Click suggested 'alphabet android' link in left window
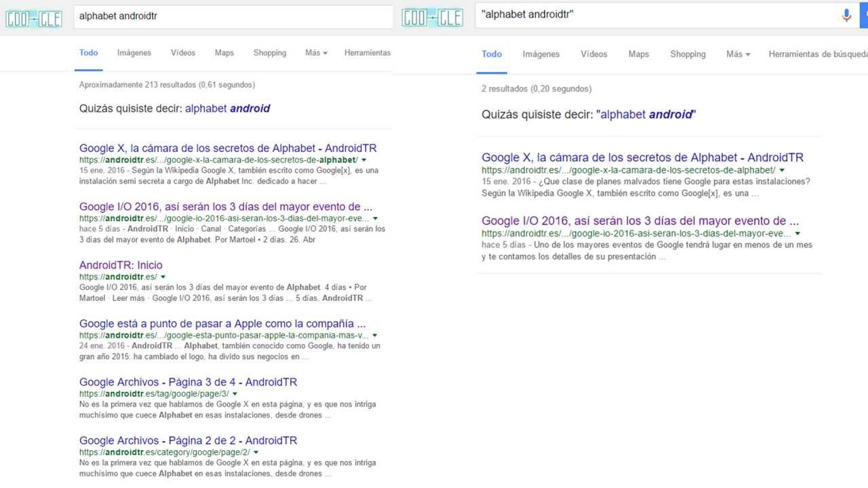Image resolution: width=868 pixels, height=488 pixels. click(x=228, y=108)
